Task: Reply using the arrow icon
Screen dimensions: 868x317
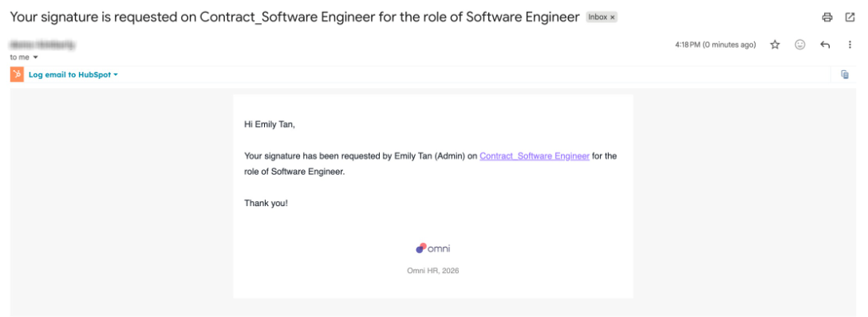Action: pos(825,45)
